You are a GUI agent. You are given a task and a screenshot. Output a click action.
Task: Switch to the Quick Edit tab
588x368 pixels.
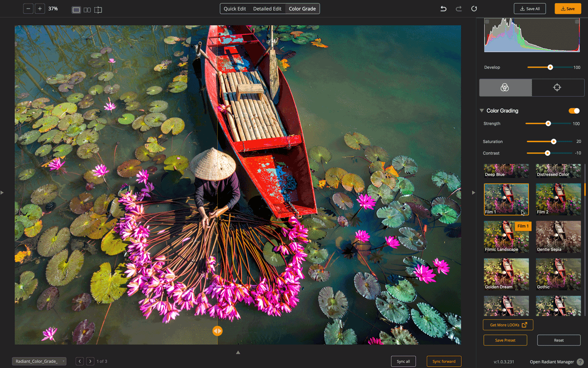coord(235,9)
